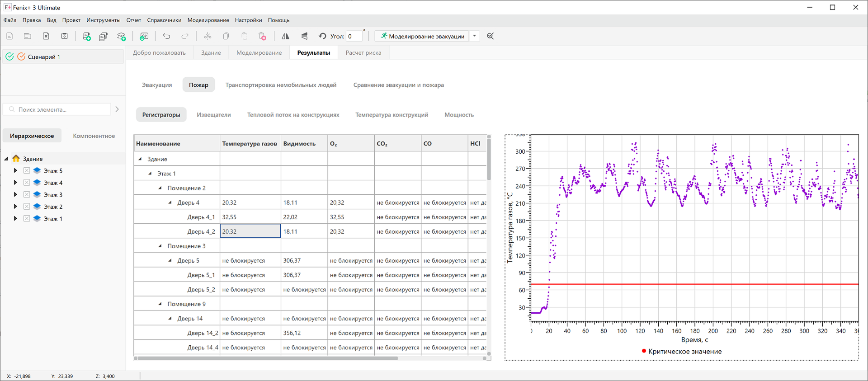
Task: Click the add floor layer icon
Action: tap(122, 36)
